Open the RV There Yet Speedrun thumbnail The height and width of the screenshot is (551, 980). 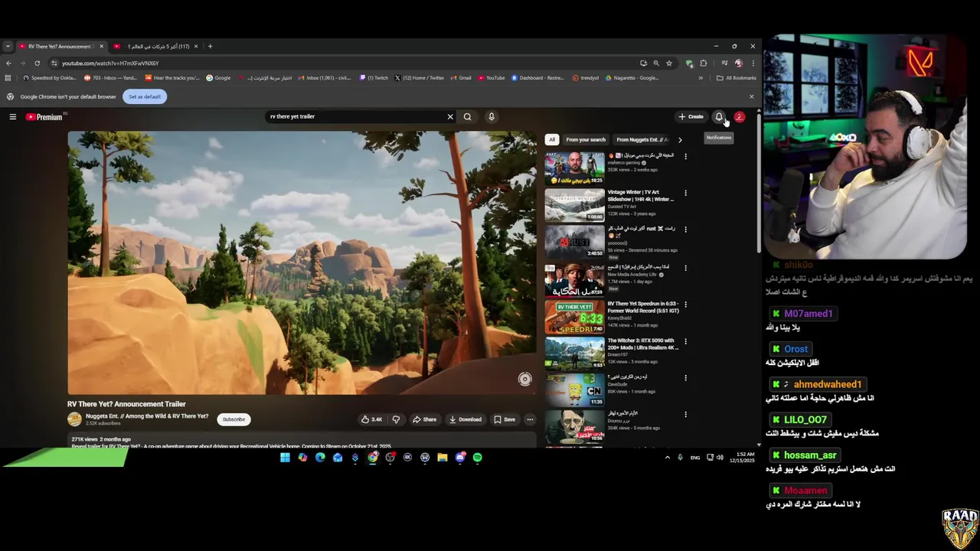tap(574, 317)
